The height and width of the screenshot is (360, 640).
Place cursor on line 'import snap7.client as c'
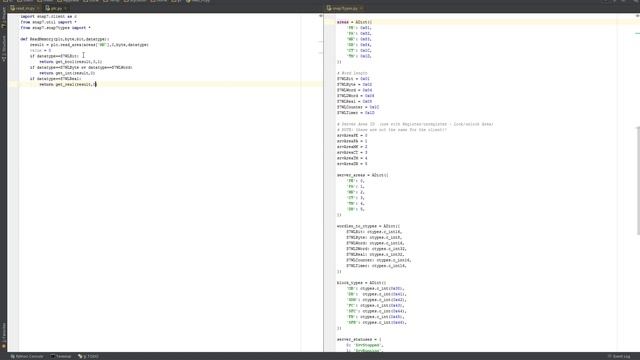click(49, 16)
